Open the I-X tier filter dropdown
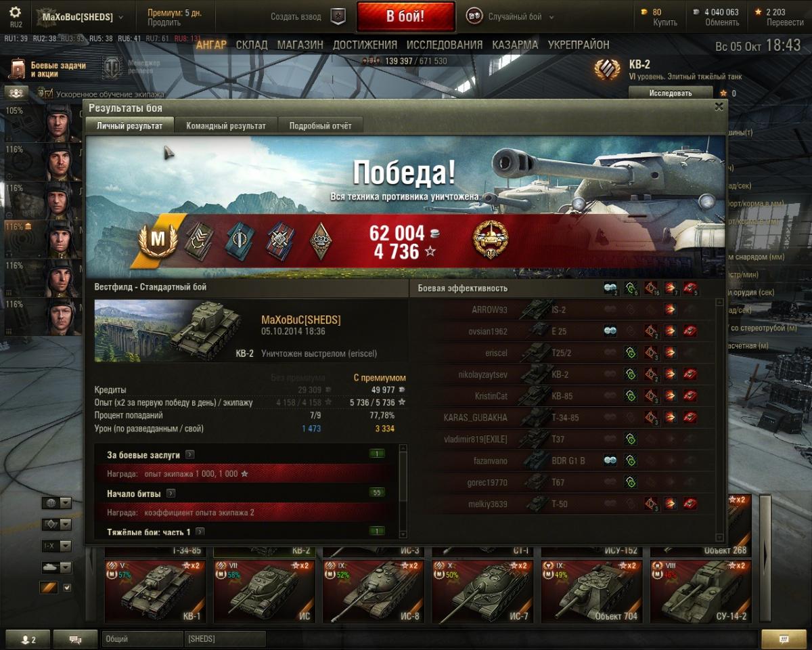Screen dimensions: 812x650 [57, 546]
